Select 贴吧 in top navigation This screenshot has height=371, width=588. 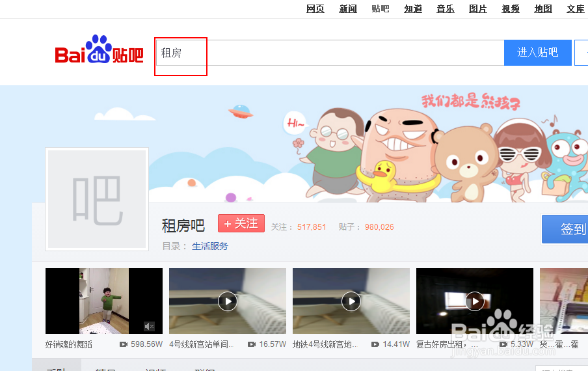(381, 8)
